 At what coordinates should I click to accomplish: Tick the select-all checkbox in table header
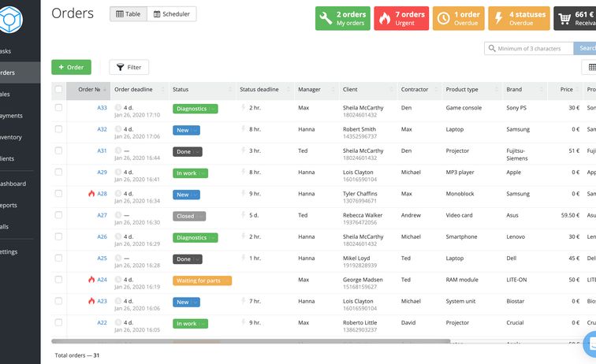[58, 90]
